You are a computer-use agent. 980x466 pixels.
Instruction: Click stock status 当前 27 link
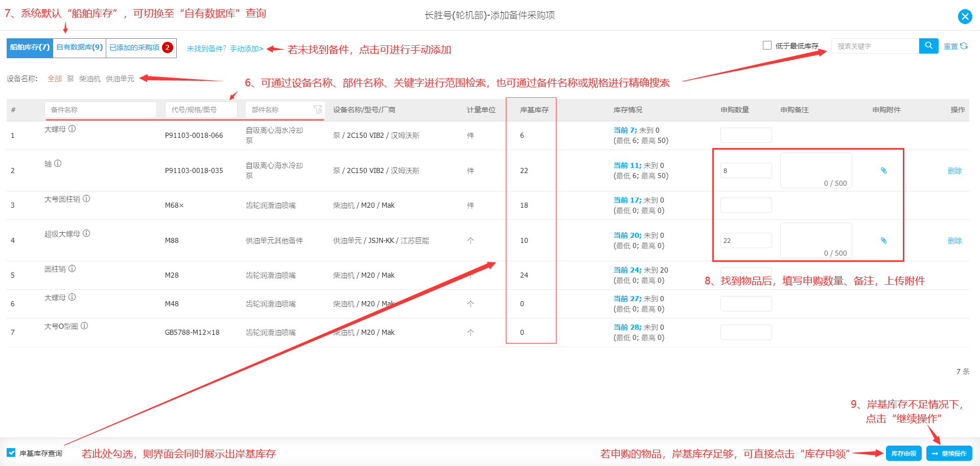tap(627, 299)
